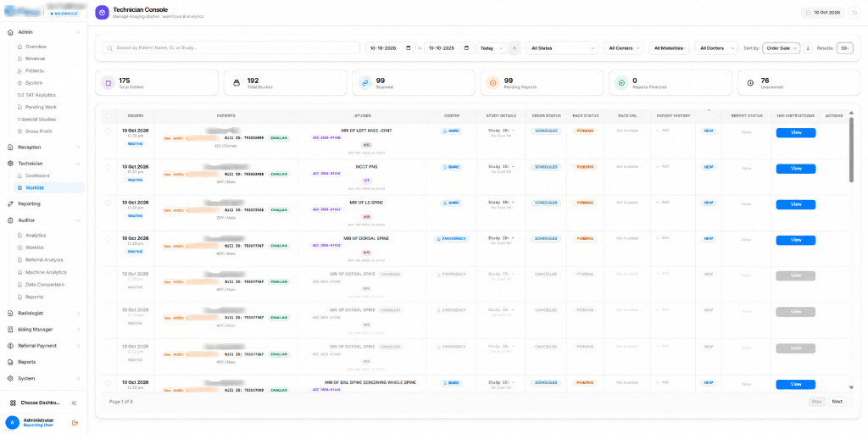Click the Administrator avatar circle
The image size is (868, 434).
[12, 422]
